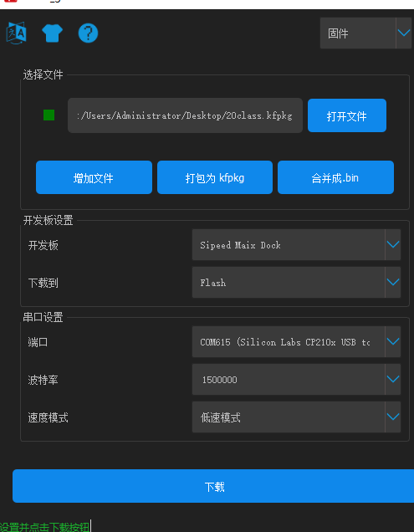This screenshot has width=414, height=532.
Task: Click the 下载到 label
Action: (43, 283)
